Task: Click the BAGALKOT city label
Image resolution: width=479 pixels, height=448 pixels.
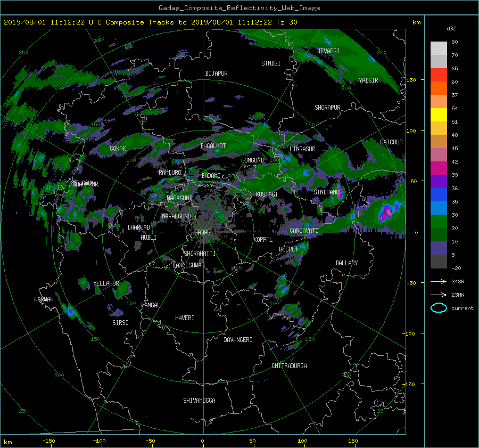Action: [213, 146]
